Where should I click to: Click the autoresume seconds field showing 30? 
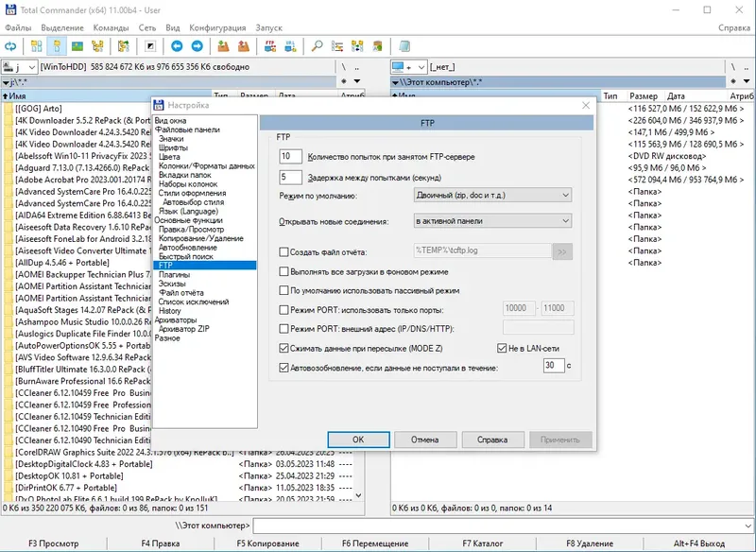[x=554, y=366]
